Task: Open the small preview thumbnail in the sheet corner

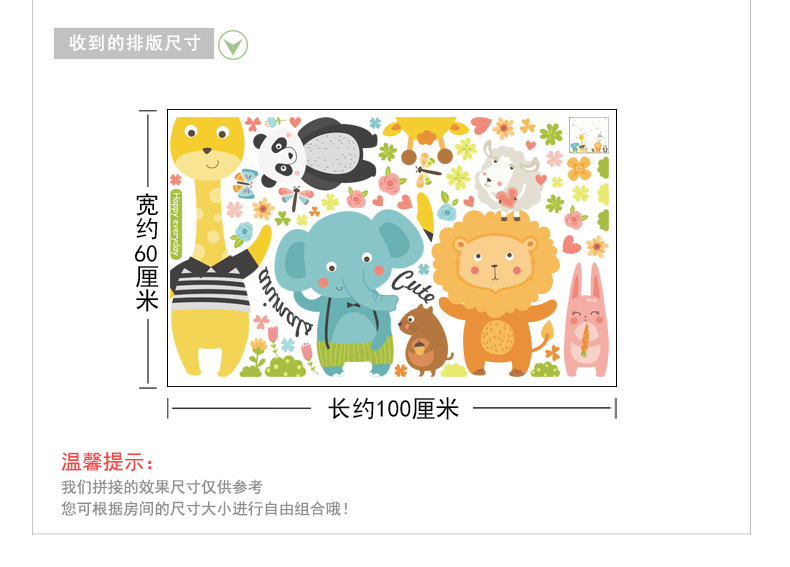Action: [589, 135]
